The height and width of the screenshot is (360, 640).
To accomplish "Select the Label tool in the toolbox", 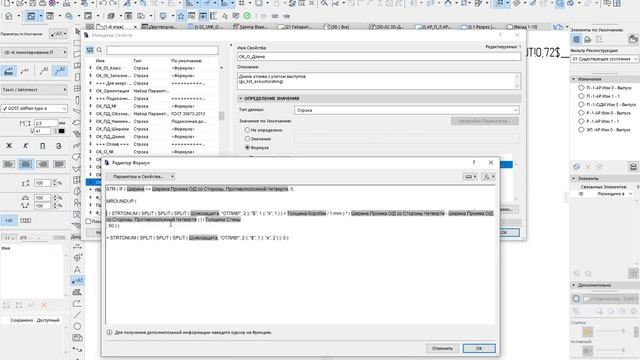I will [x=77, y=280].
